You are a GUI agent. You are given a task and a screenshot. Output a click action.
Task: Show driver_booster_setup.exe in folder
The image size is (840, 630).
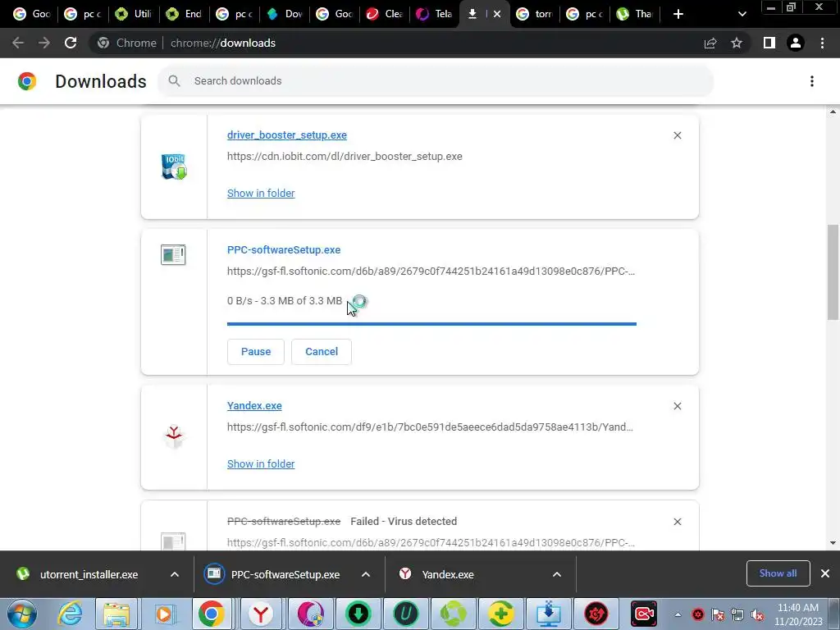(261, 193)
